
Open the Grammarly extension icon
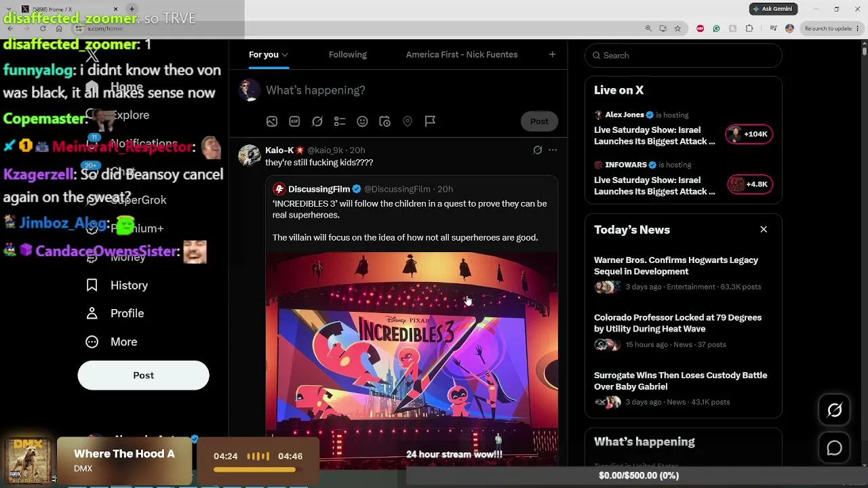click(716, 28)
